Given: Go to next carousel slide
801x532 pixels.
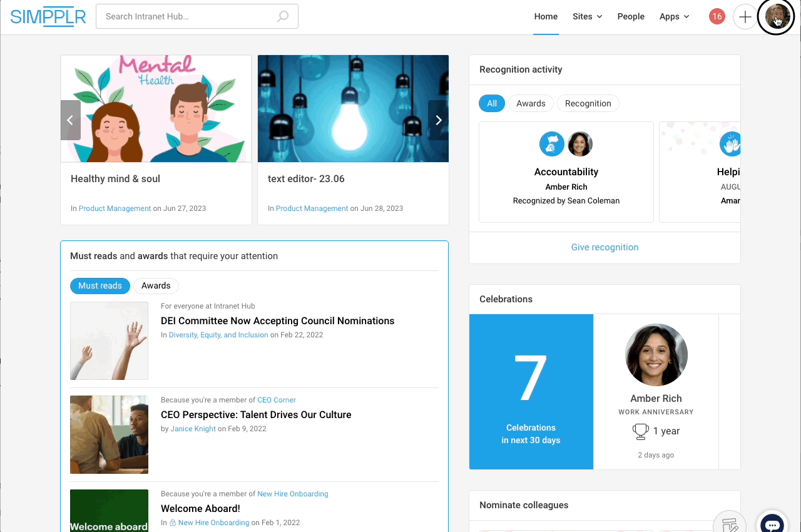Looking at the screenshot, I should click(438, 120).
